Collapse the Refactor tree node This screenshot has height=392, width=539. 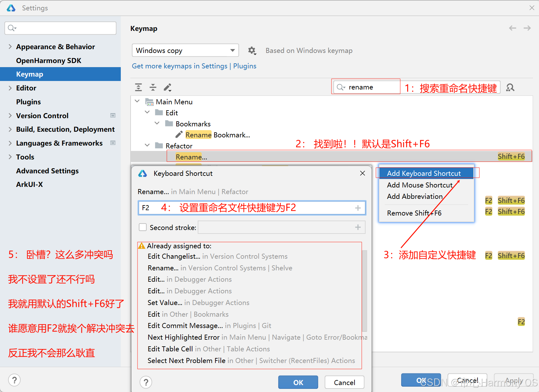147,145
